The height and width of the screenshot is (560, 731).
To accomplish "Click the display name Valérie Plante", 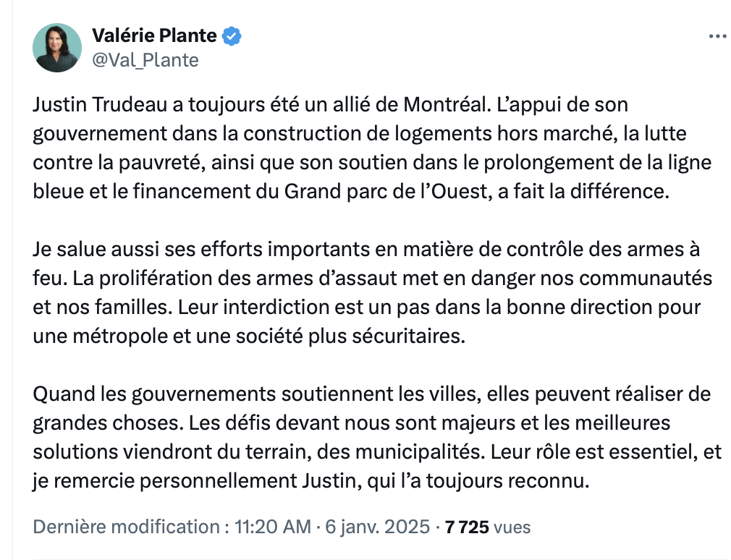I will tap(154, 35).
